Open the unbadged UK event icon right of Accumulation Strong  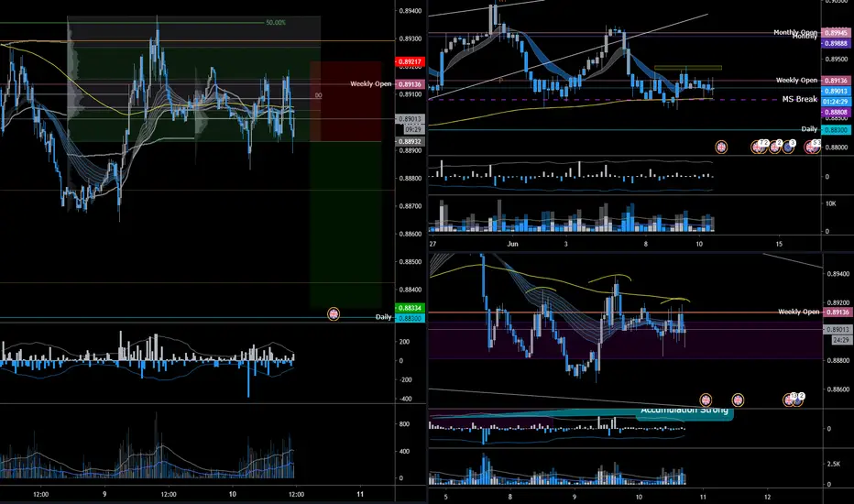coord(738,400)
